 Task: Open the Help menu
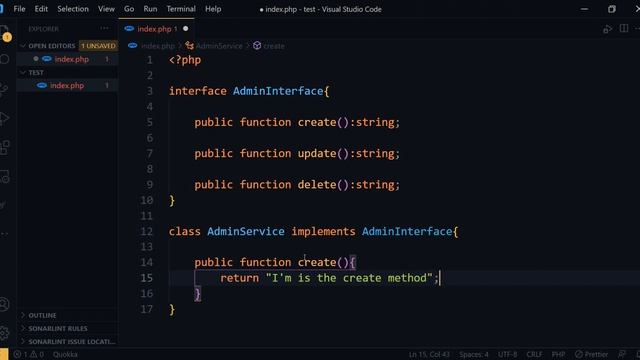click(213, 9)
